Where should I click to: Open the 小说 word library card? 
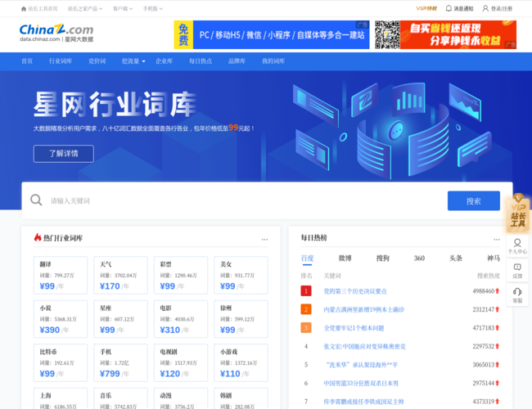click(61, 319)
